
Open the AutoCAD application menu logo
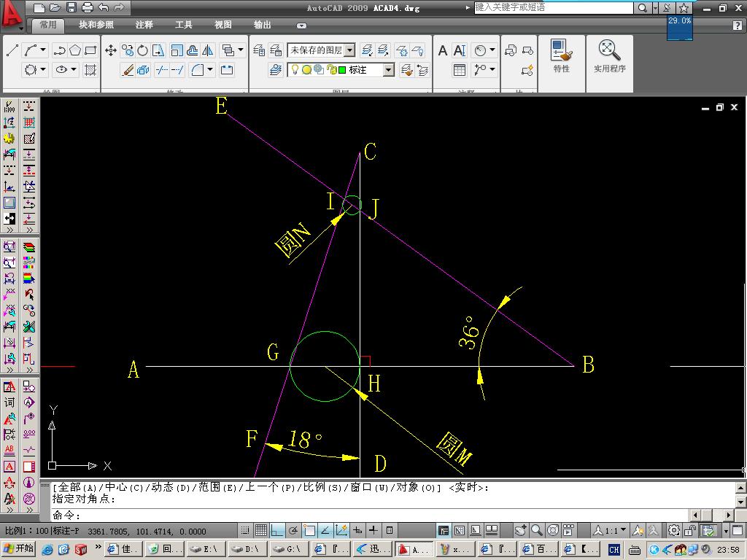pyautogui.click(x=12, y=15)
